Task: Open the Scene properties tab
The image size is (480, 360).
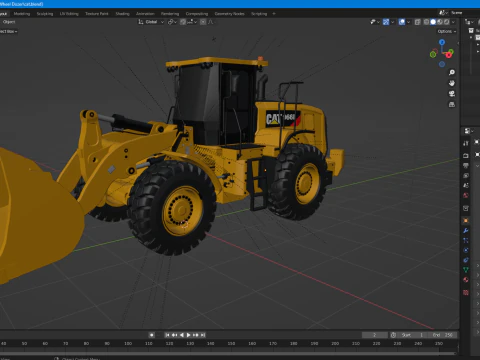Action: [x=466, y=185]
